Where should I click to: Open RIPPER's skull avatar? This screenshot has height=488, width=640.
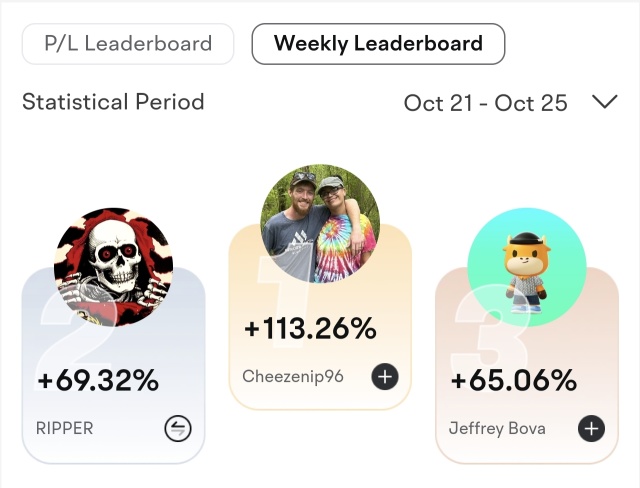point(113,268)
